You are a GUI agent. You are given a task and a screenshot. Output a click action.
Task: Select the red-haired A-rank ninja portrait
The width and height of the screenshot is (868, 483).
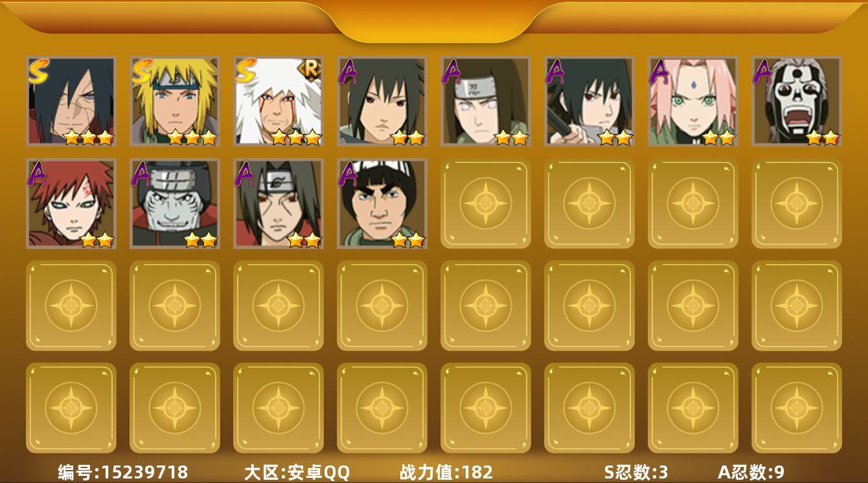click(x=71, y=204)
